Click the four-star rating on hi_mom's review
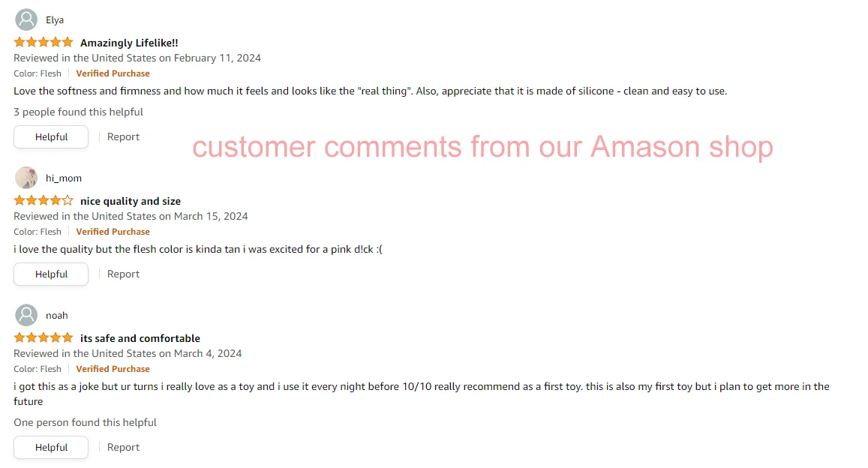The image size is (868, 468). (44, 201)
